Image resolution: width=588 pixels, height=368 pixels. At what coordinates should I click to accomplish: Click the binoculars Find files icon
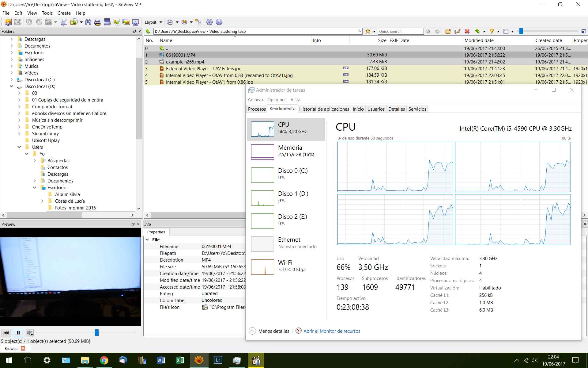(x=88, y=22)
